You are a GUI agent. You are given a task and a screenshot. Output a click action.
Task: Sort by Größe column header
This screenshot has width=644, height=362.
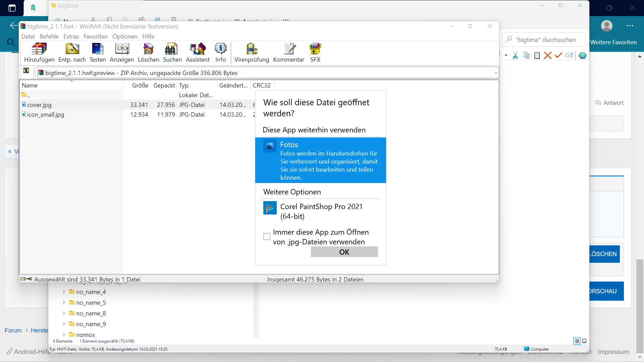click(x=137, y=85)
